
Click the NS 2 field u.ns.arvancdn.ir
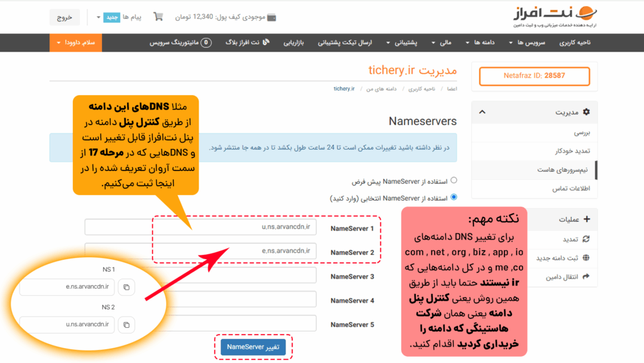(67, 325)
